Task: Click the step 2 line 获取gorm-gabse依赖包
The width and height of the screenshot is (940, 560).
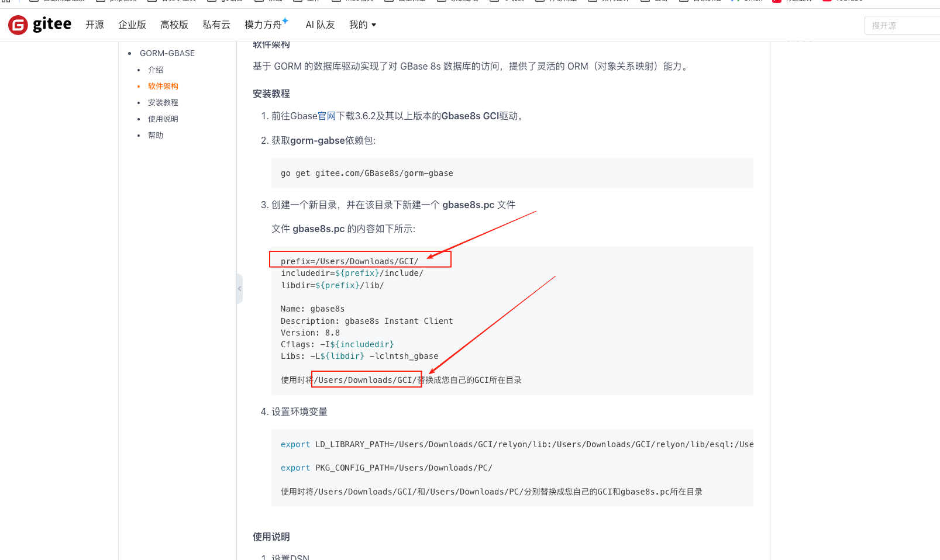Action: (x=323, y=140)
